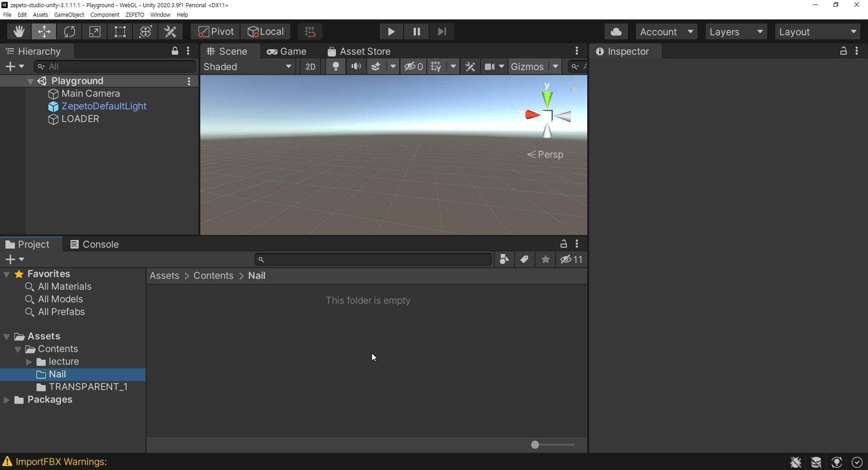Select the Transform tool

tap(145, 32)
